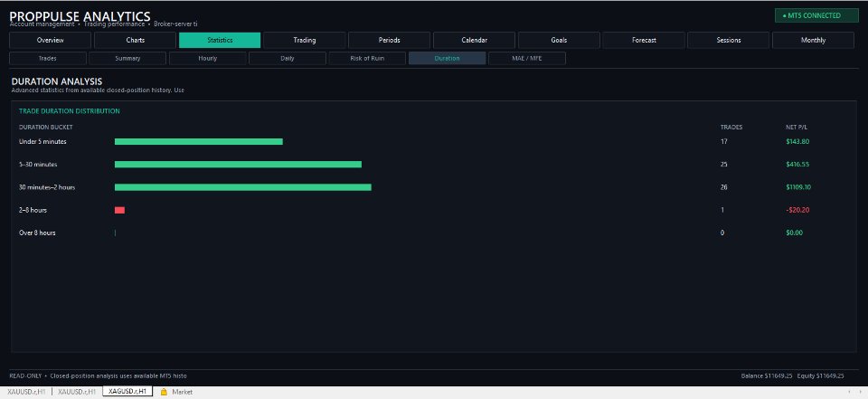Image resolution: width=868 pixels, height=399 pixels.
Task: Select the 5–30 minutes row label
Action: [x=38, y=165]
